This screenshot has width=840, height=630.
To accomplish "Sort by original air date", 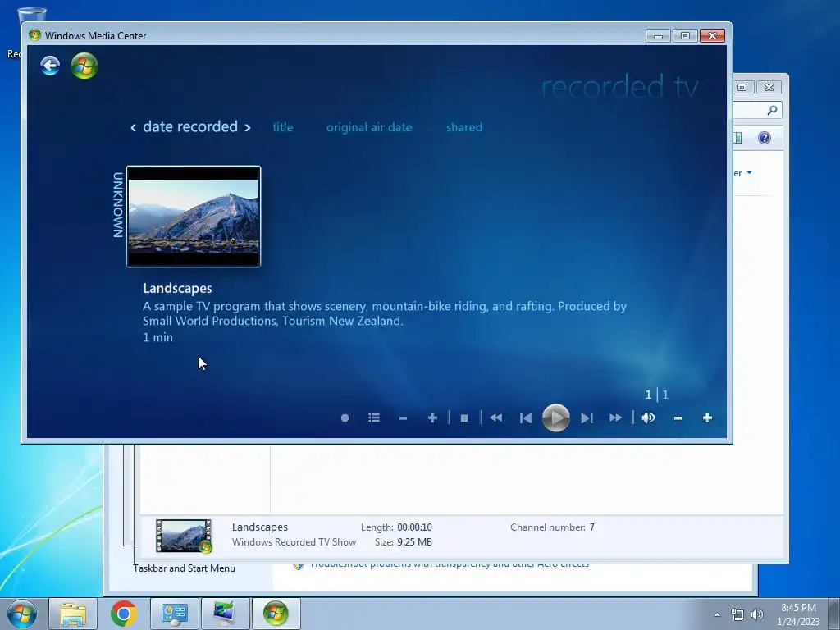I will point(369,127).
